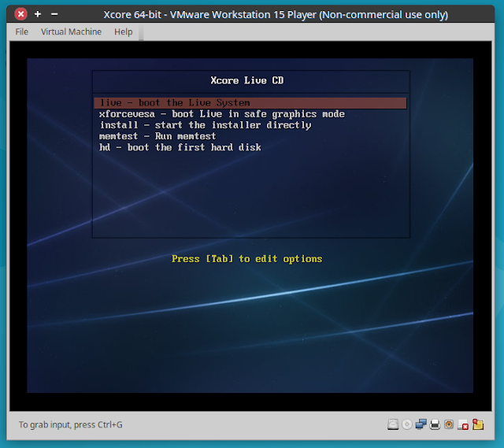Click 'To grab input, press Ctrl+G' status text

coord(70,425)
